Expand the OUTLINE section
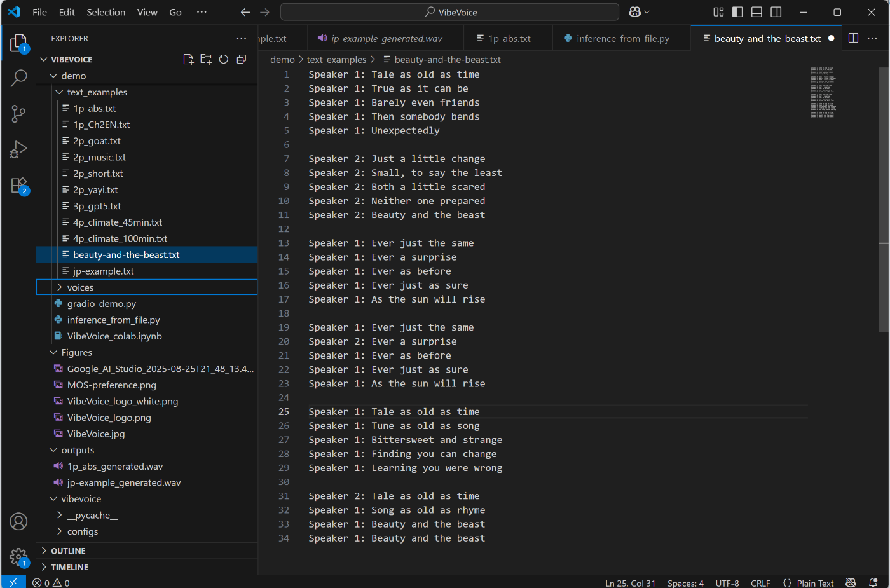The width and height of the screenshot is (890, 588). (x=147, y=550)
